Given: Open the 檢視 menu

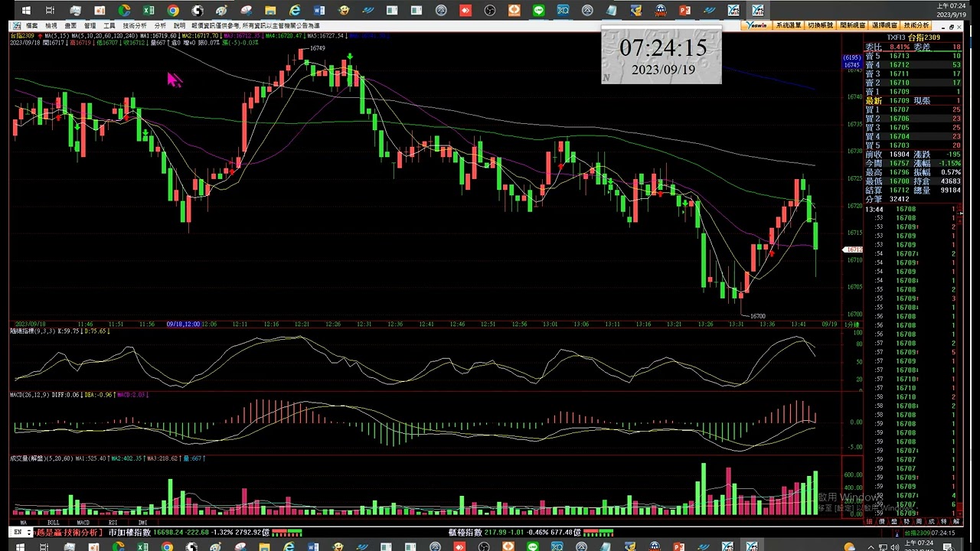Looking at the screenshot, I should coord(51,25).
